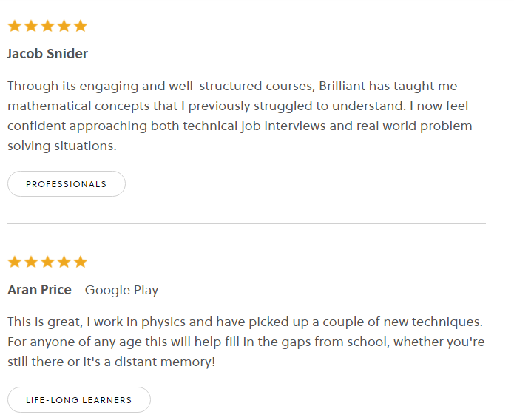The image size is (514, 420).
Task: Click the Google Play source label
Action: click(x=121, y=290)
